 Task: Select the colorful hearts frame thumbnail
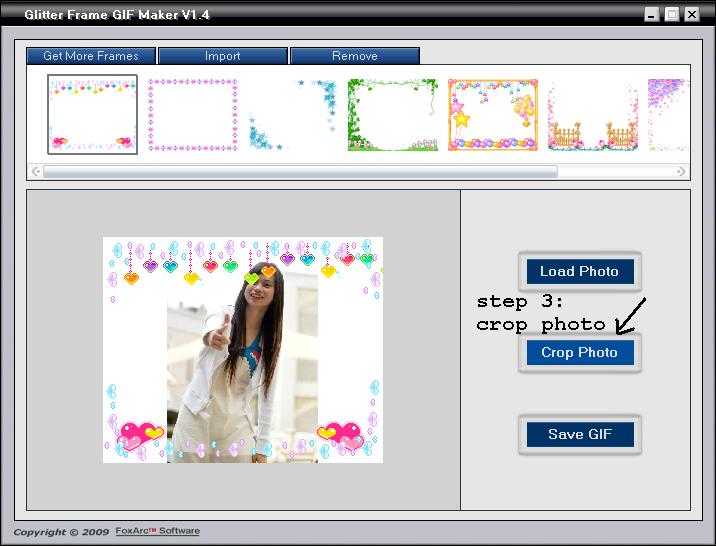click(x=93, y=114)
